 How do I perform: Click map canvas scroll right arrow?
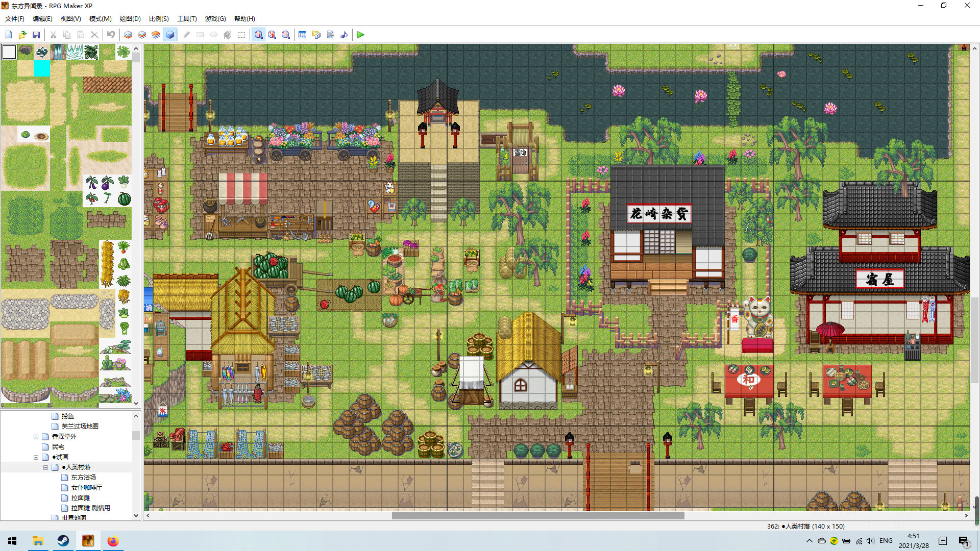pos(966,516)
